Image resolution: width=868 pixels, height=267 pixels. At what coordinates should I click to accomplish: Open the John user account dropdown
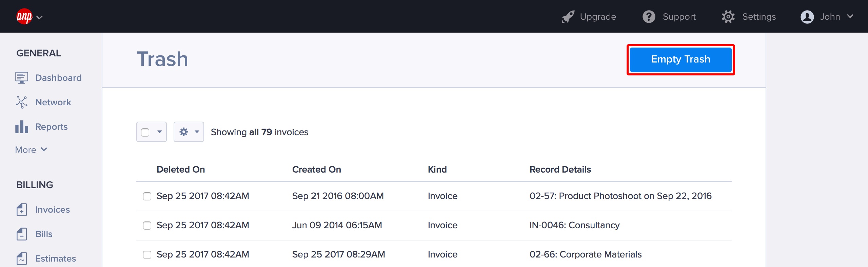pos(827,17)
